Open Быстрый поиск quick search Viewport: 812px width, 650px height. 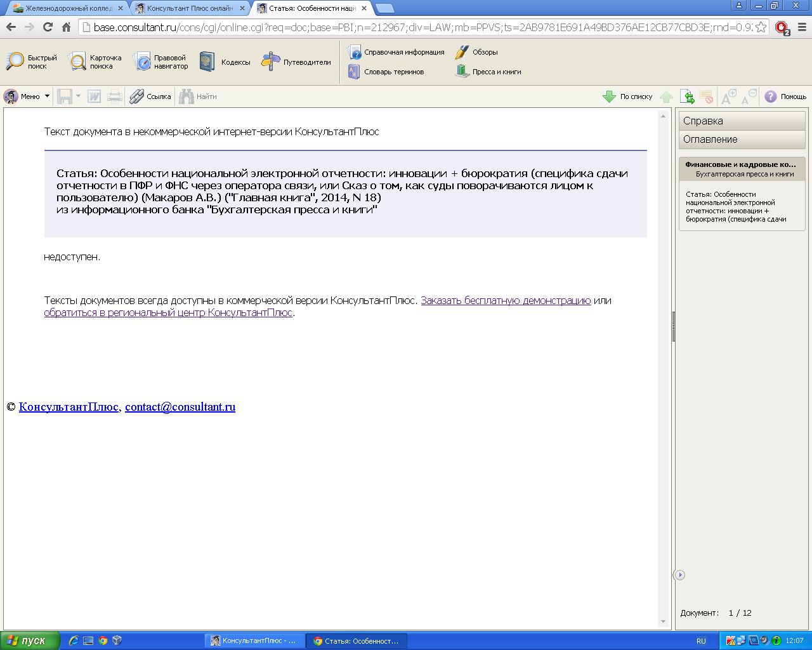tap(31, 62)
